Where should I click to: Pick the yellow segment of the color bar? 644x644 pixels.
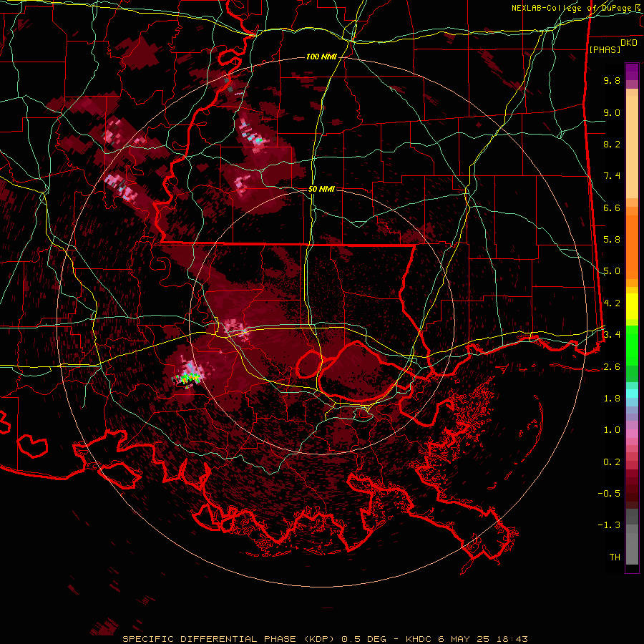pyautogui.click(x=632, y=306)
